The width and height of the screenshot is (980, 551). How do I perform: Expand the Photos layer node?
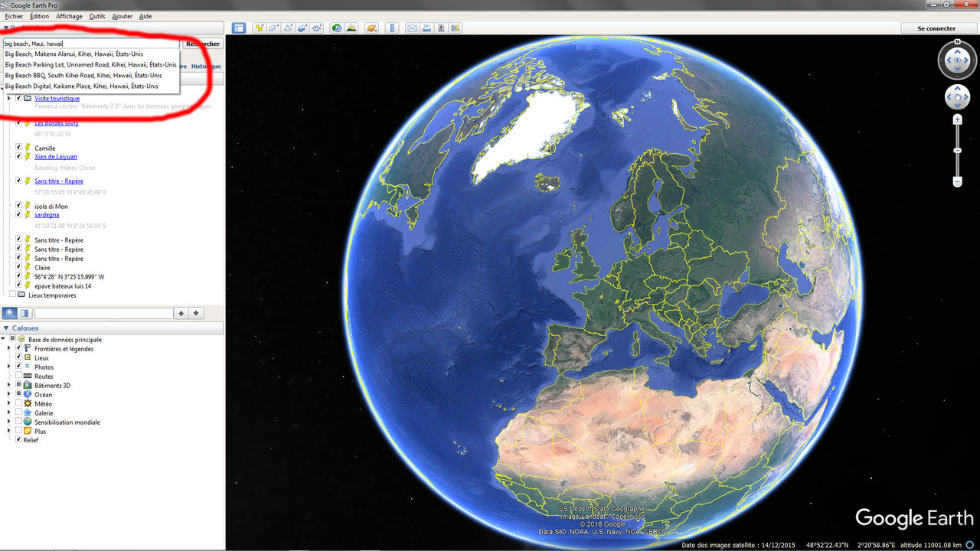(x=9, y=367)
